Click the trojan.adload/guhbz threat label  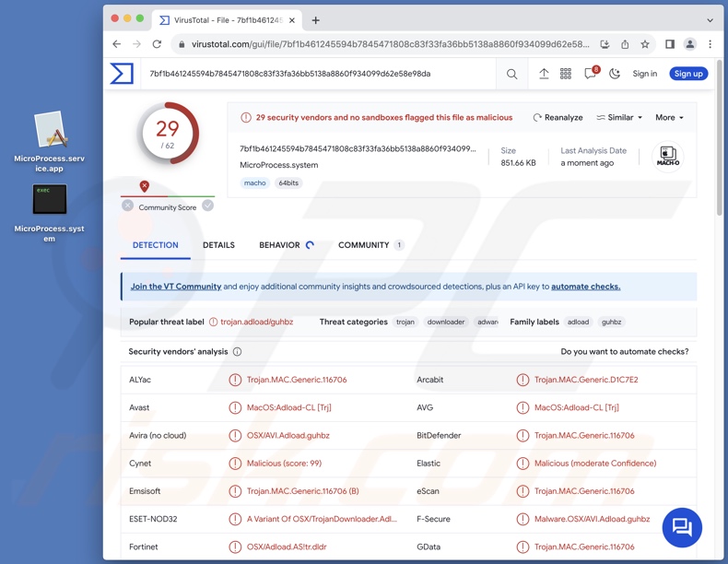click(x=257, y=322)
